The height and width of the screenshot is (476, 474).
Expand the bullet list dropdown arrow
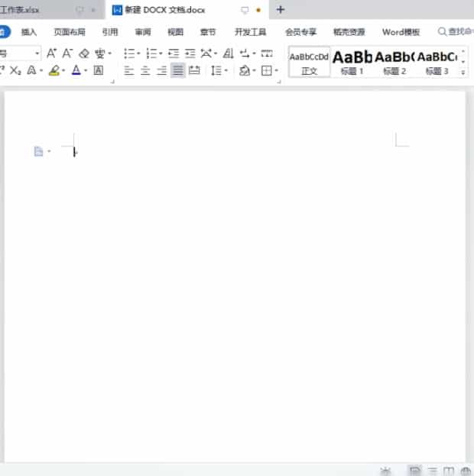coord(138,53)
